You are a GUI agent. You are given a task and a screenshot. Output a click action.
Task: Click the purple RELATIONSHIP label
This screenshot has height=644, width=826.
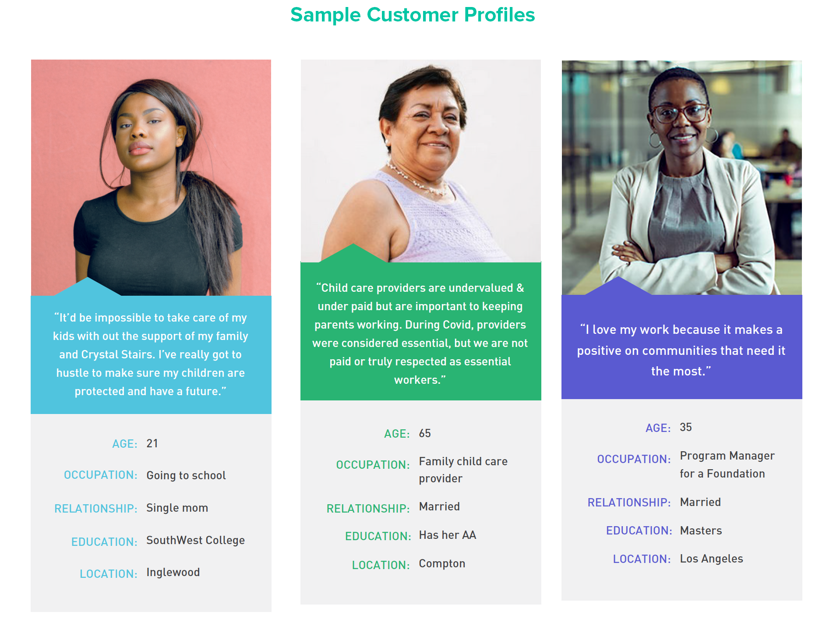pos(629,502)
